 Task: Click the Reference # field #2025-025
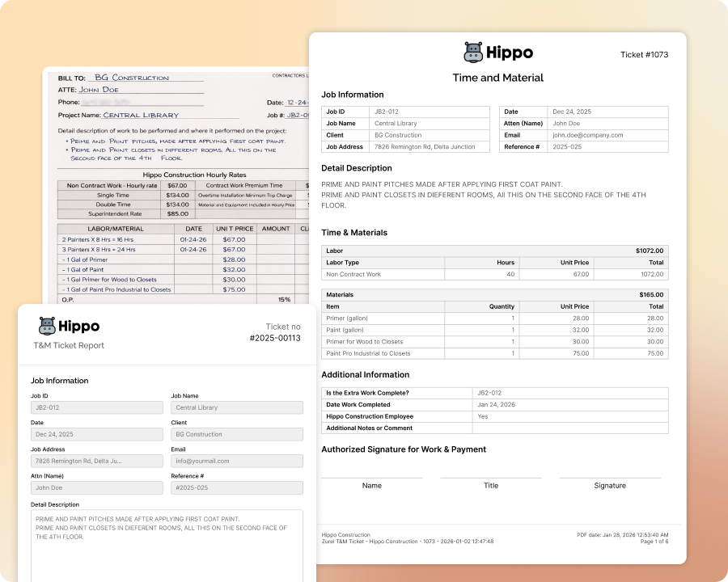pos(237,487)
